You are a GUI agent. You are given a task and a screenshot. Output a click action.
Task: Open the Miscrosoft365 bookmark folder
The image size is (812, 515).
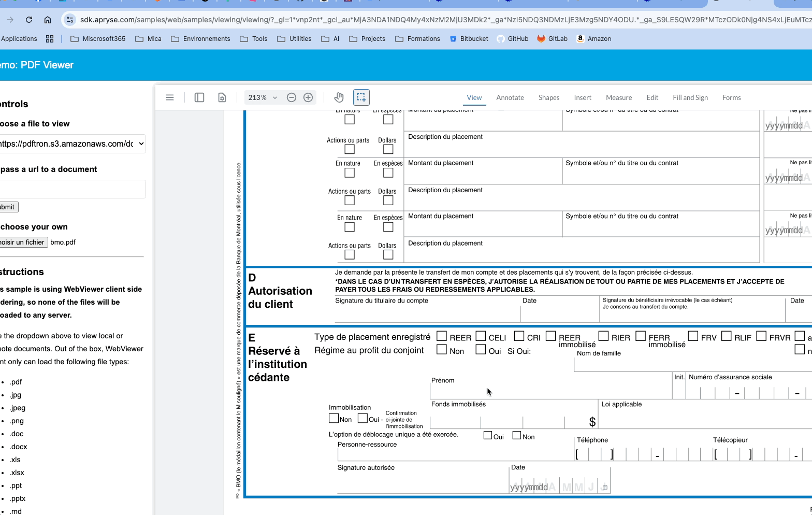click(98, 39)
